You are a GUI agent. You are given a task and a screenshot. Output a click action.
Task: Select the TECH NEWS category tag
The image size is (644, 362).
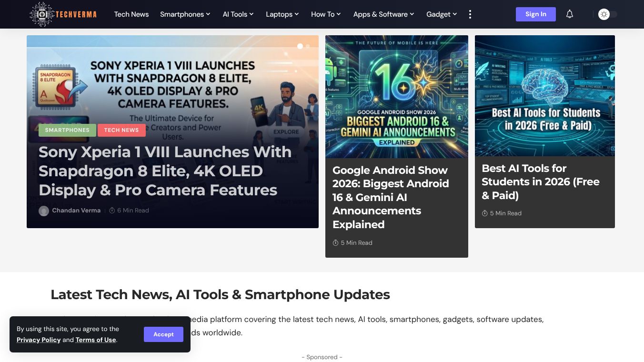coord(121,130)
